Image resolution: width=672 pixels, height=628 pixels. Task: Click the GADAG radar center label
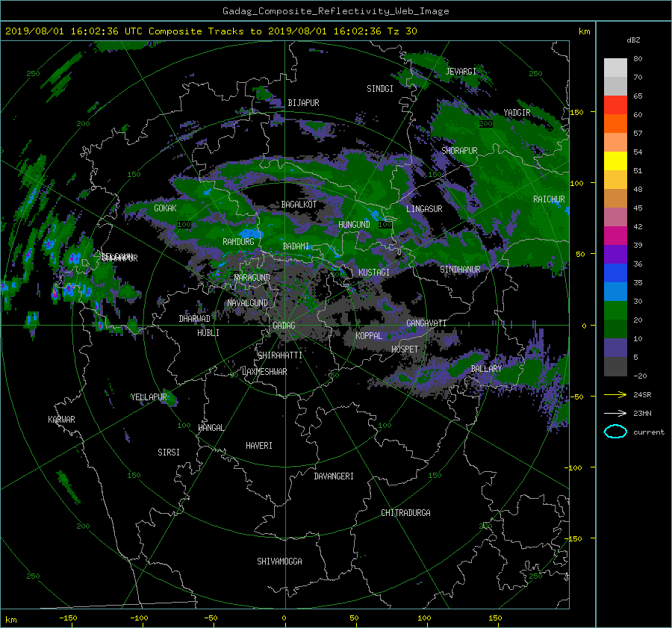click(284, 326)
